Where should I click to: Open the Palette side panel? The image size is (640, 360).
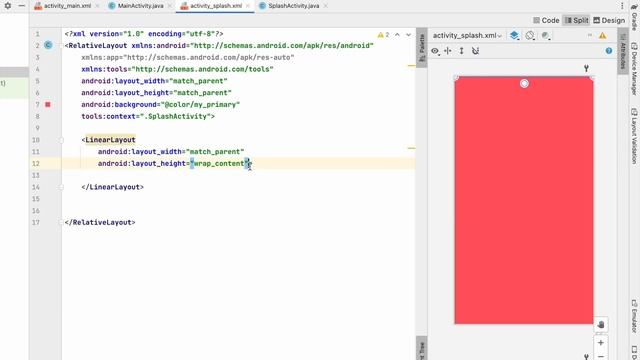[422, 48]
